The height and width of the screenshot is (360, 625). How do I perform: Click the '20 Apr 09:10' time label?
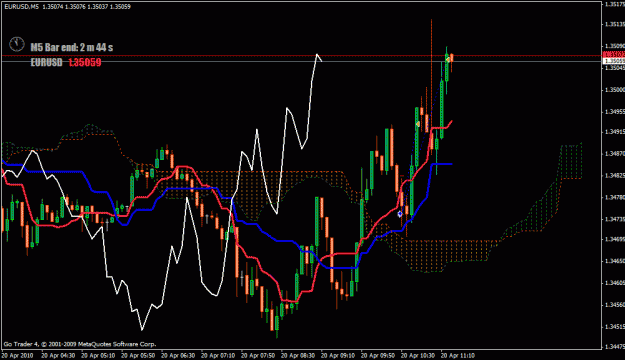click(x=338, y=355)
